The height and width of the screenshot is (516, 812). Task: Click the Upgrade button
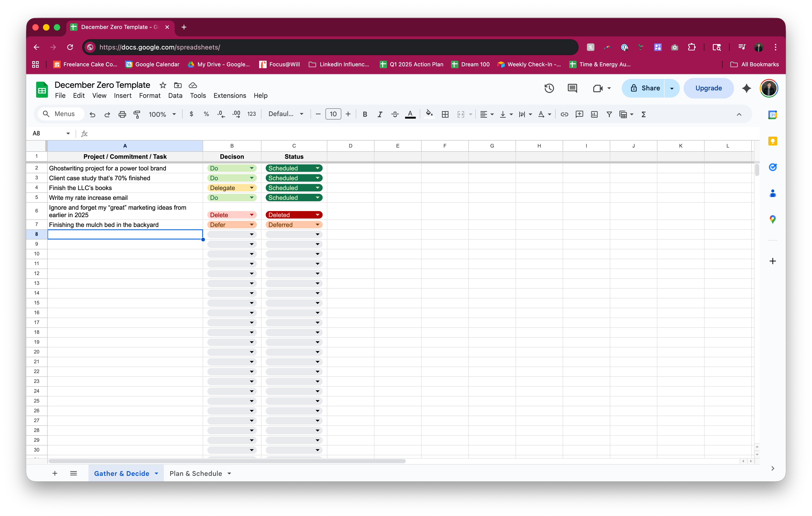(x=709, y=88)
